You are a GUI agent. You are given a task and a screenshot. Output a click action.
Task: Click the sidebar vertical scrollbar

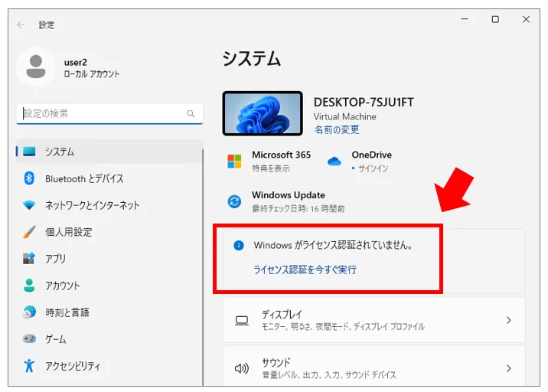(x=203, y=266)
